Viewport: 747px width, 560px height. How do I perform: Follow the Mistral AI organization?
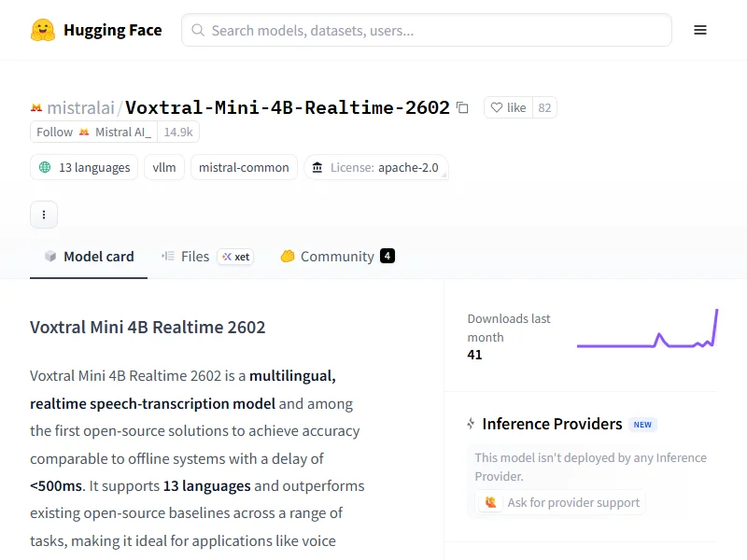(93, 133)
